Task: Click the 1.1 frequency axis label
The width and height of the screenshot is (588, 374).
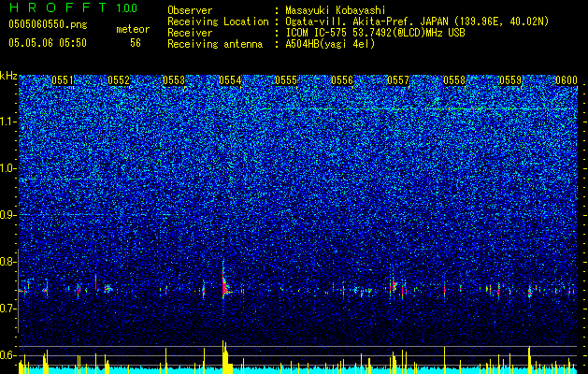Action: 8,122
